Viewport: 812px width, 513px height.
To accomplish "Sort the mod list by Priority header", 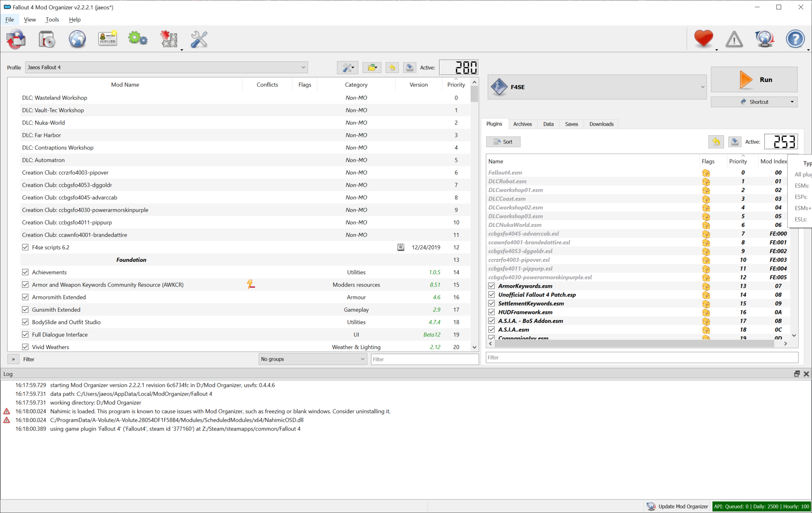I will coord(456,85).
